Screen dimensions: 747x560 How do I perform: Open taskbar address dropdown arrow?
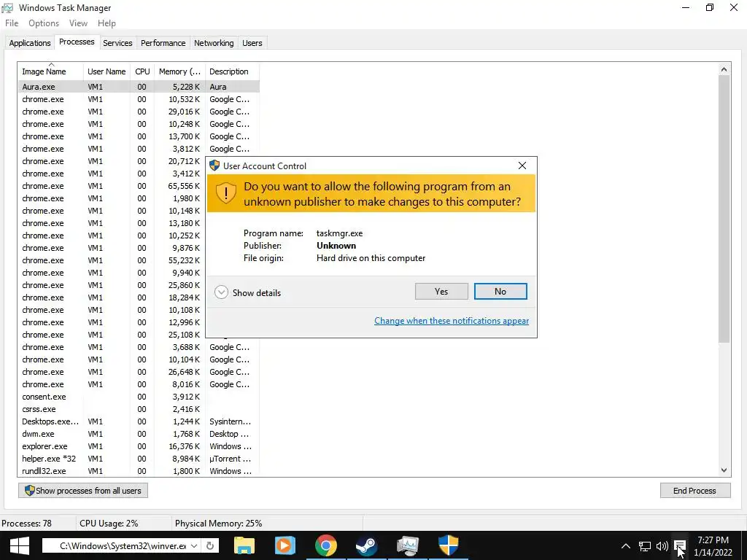[x=194, y=545]
